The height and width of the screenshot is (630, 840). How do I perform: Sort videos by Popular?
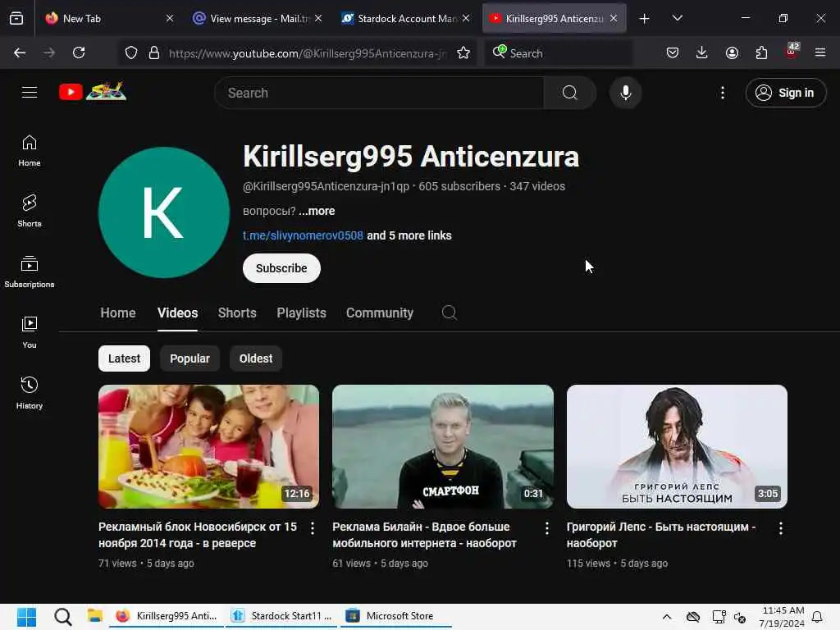189,358
